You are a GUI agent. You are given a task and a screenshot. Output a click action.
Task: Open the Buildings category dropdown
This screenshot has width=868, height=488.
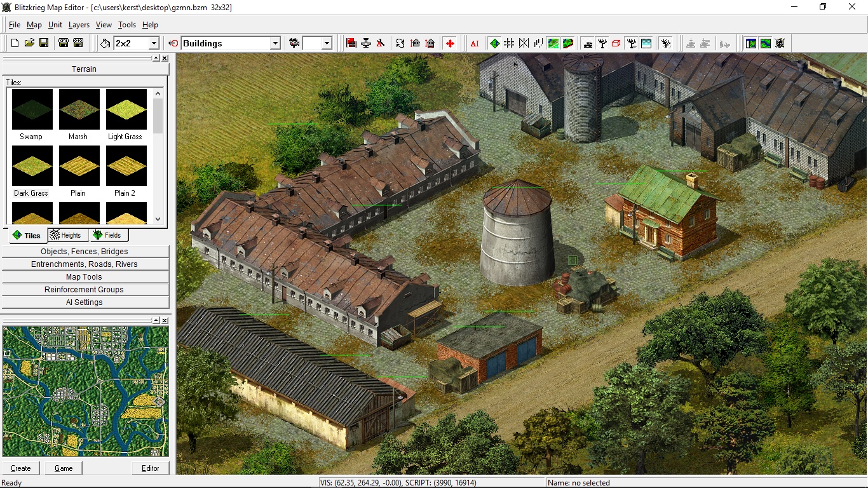tap(275, 43)
